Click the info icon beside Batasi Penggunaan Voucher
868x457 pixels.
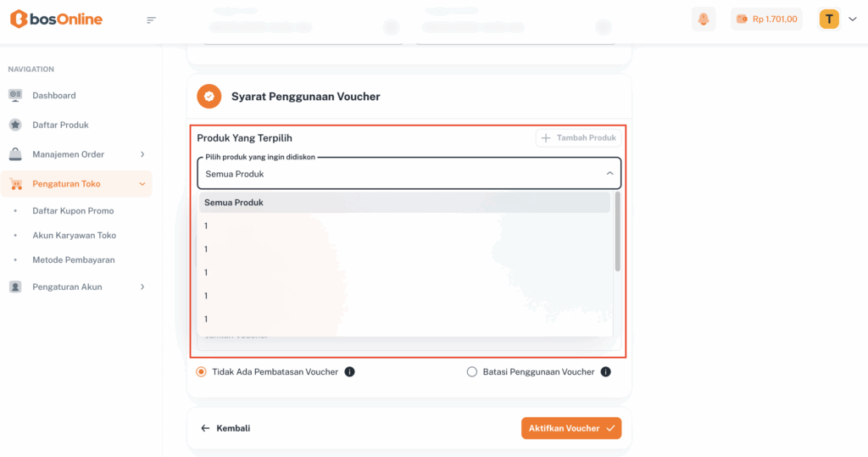[x=605, y=371]
